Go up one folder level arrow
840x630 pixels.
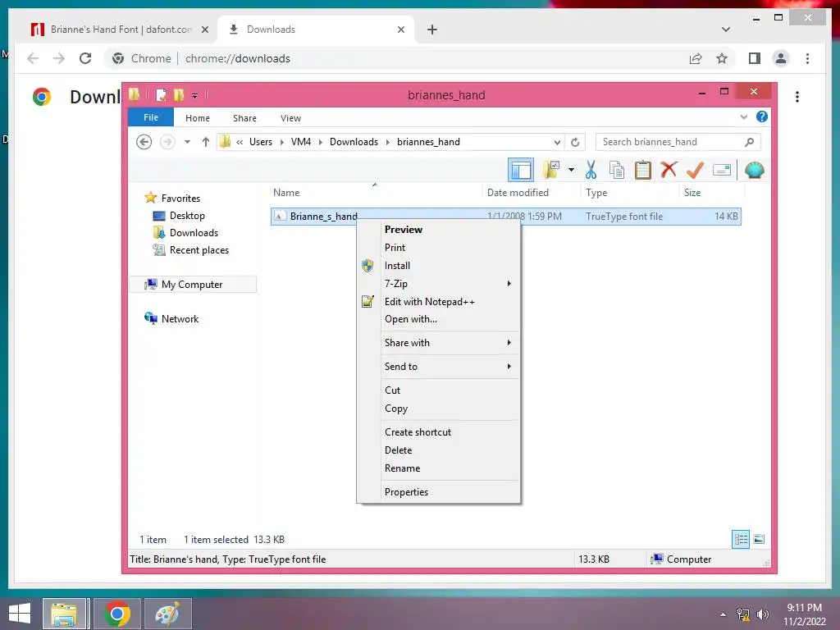click(x=206, y=142)
